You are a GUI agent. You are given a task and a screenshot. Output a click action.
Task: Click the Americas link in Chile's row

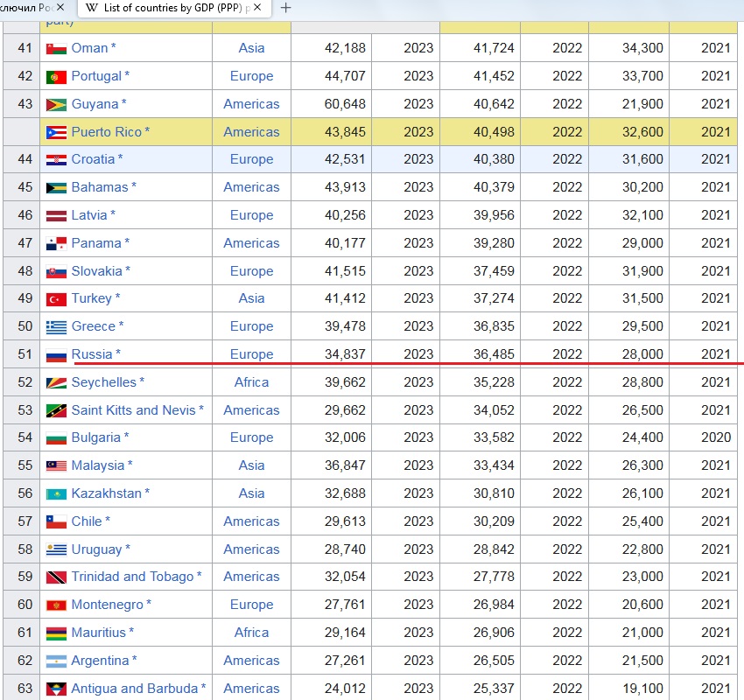tap(251, 521)
